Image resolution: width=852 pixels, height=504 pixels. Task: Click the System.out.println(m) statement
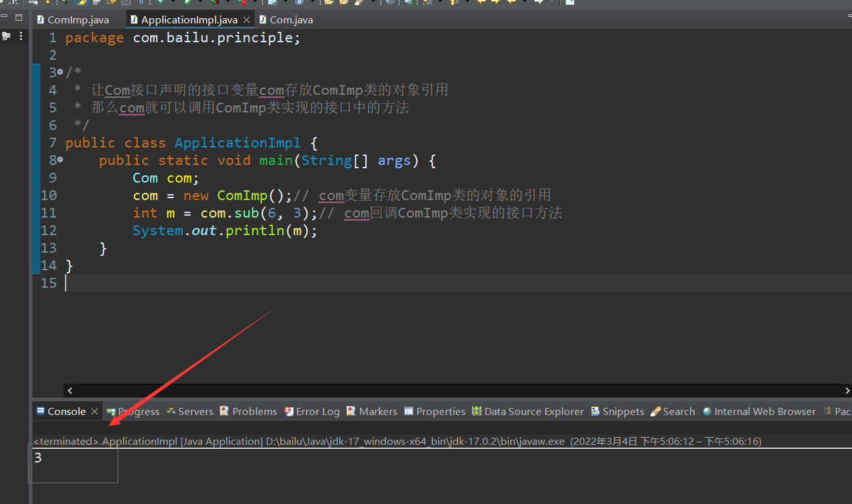pos(225,231)
